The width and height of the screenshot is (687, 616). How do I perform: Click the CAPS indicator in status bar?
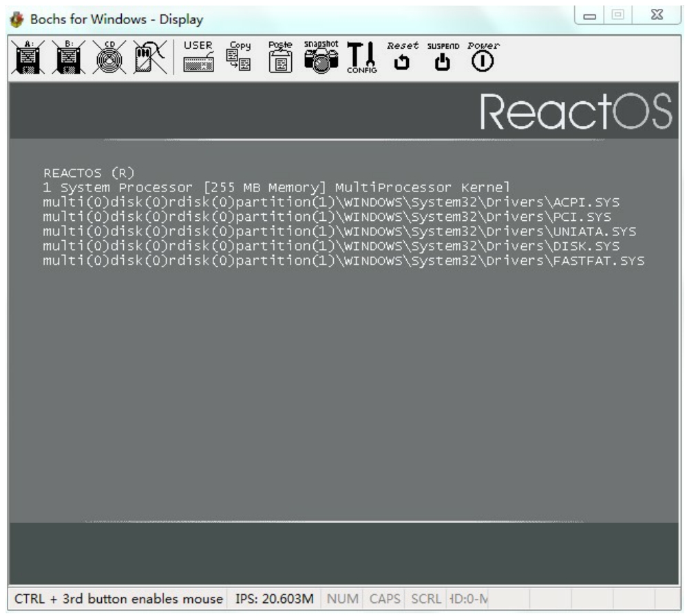pyautogui.click(x=385, y=599)
